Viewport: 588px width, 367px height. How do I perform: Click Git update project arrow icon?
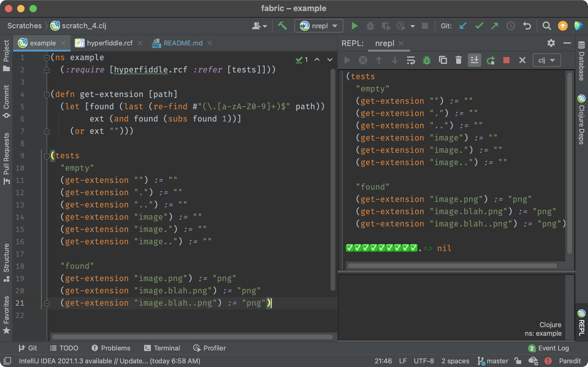click(463, 26)
